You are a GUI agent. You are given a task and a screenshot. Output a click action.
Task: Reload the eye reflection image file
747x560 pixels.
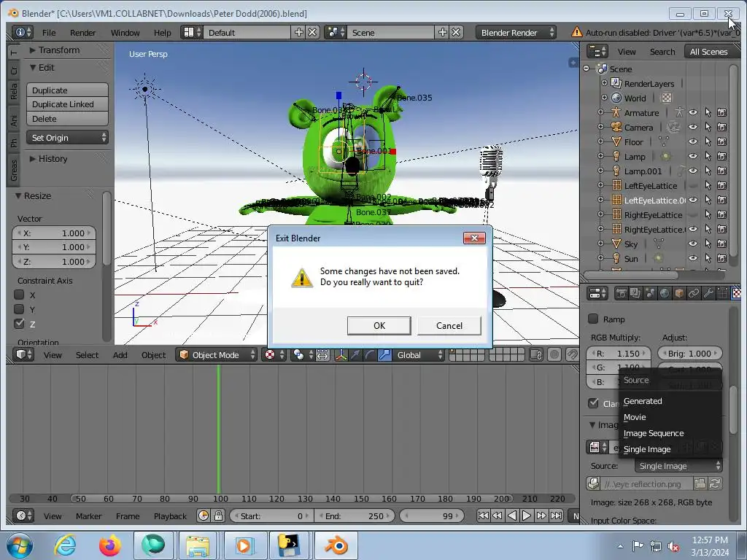pos(715,484)
